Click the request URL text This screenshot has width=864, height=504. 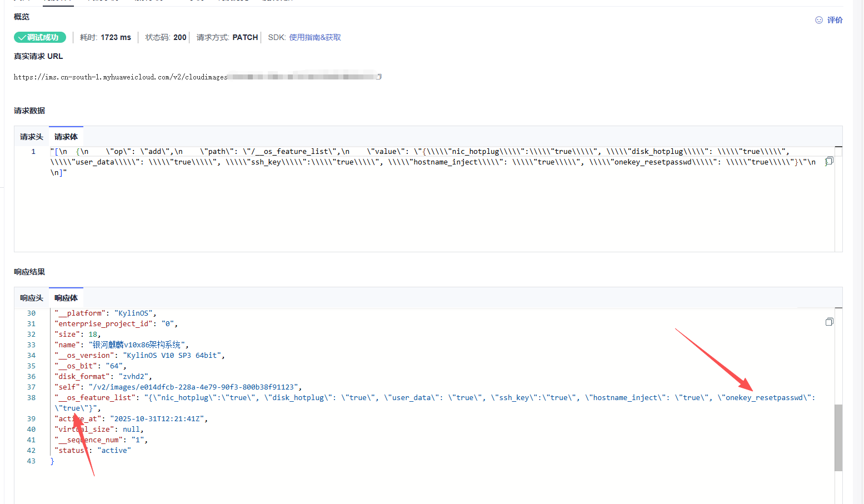tap(120, 77)
